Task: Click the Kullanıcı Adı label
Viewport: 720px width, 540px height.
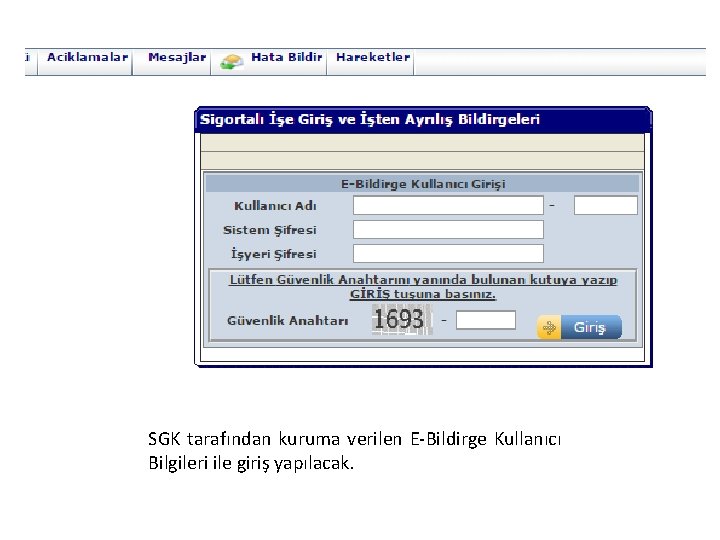Action: (275, 206)
